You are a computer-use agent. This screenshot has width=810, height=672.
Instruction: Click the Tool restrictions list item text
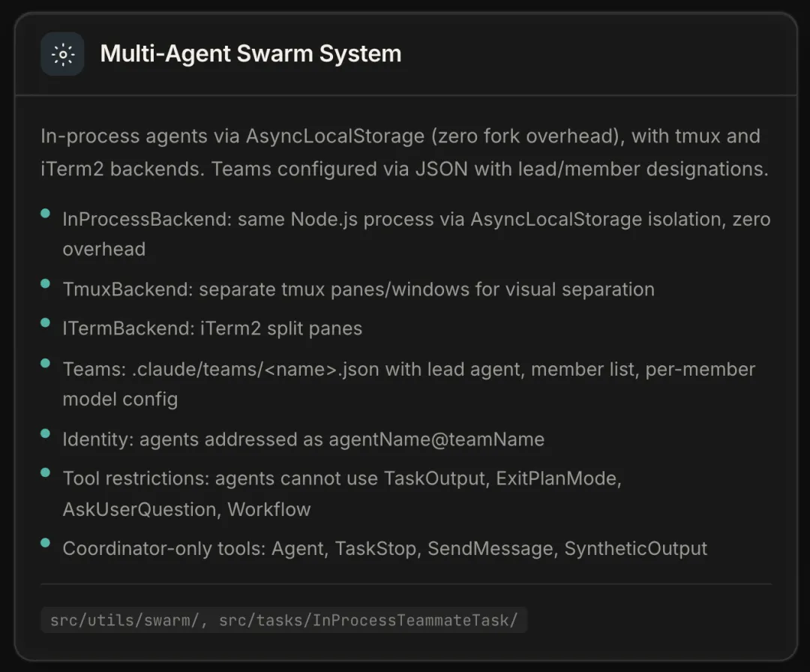click(342, 493)
